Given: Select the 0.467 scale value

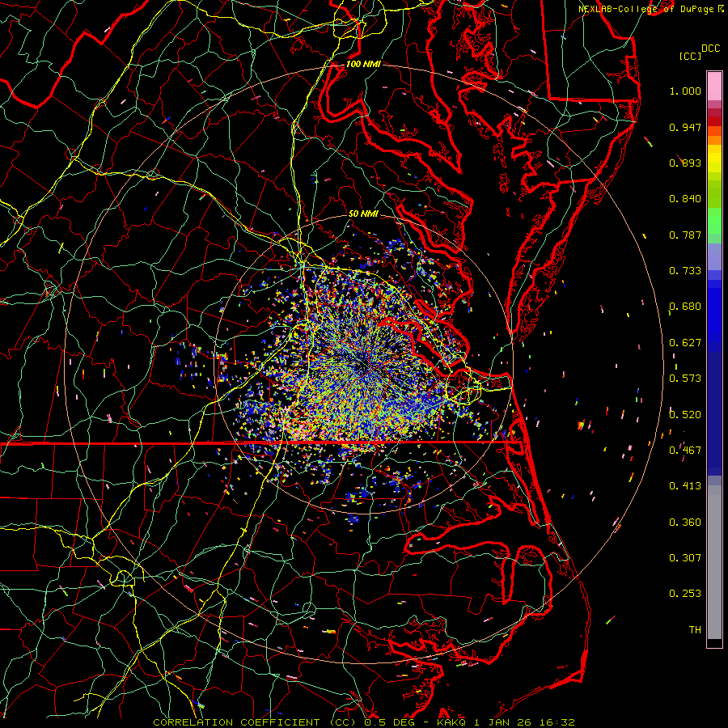Looking at the screenshot, I should [x=685, y=450].
